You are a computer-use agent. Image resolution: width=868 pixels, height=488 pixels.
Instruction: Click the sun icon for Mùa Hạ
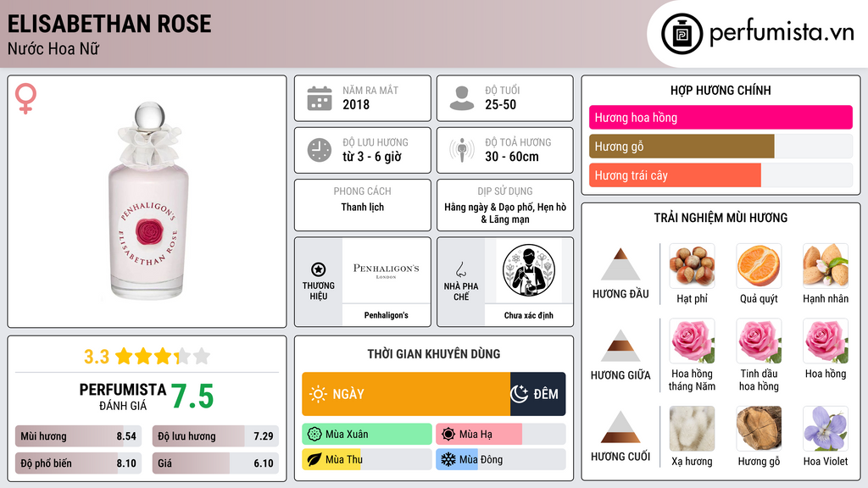click(448, 435)
